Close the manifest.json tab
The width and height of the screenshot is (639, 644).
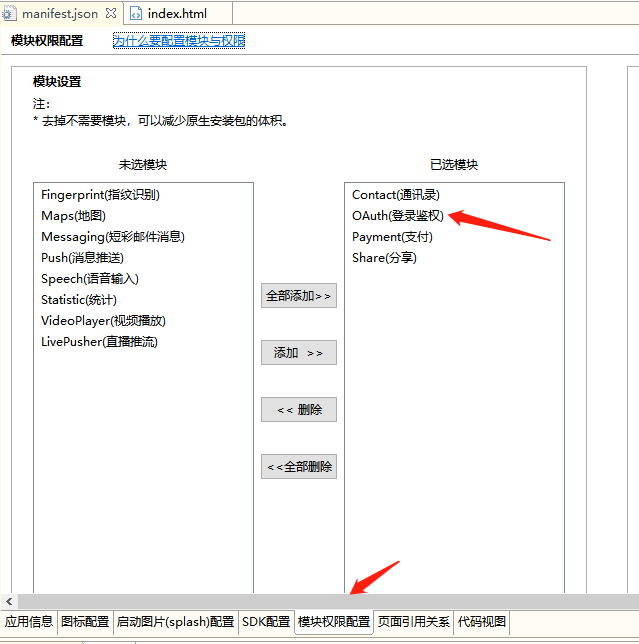coord(111,14)
